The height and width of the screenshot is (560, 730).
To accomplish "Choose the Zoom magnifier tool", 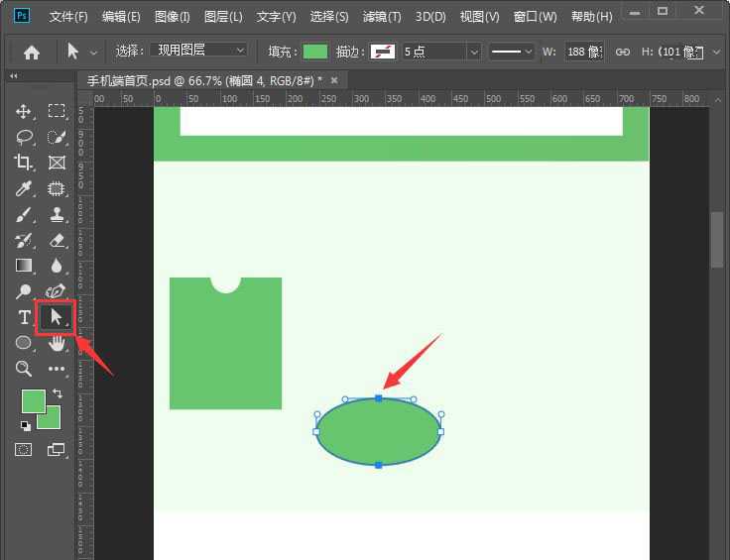I will 24,369.
